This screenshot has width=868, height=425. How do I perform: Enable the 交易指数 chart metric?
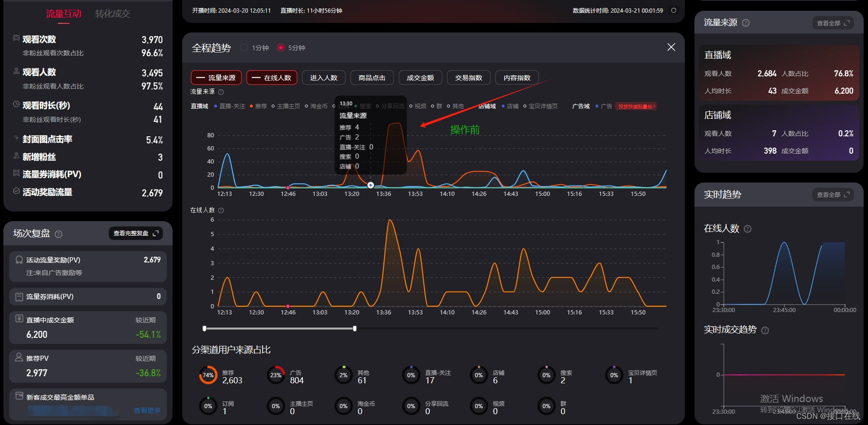[x=468, y=78]
